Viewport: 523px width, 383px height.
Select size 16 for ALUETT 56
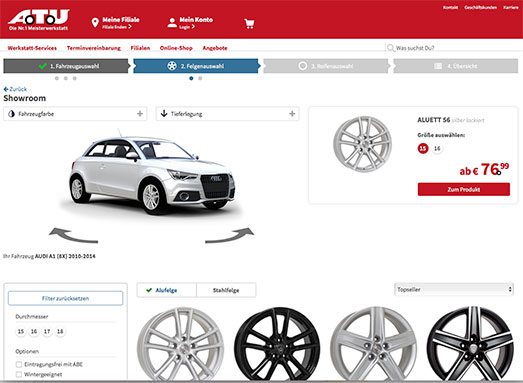coord(437,148)
